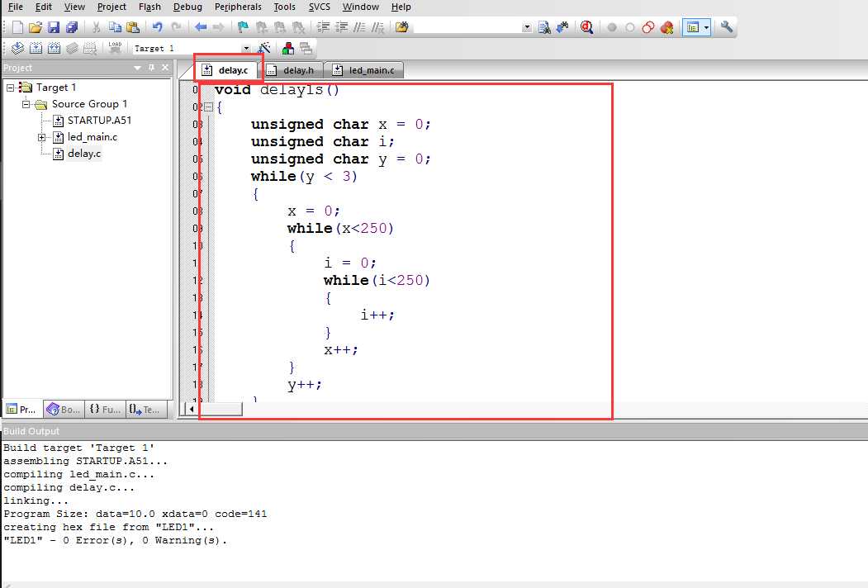
Task: Expand the led_main.c tree node
Action: (x=41, y=137)
